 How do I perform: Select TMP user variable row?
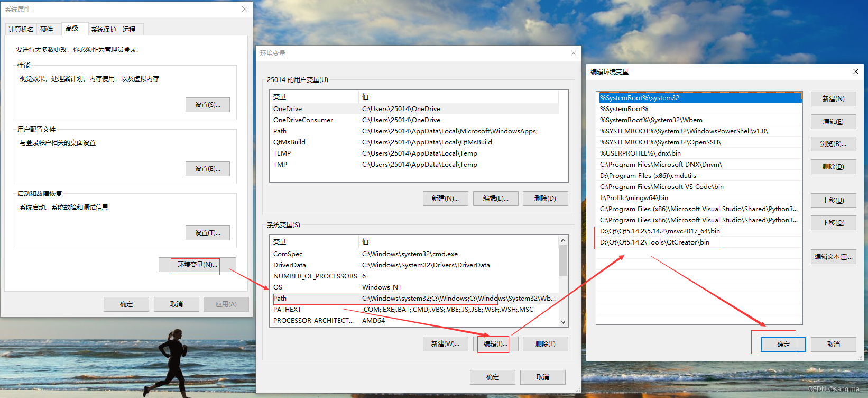coord(414,165)
